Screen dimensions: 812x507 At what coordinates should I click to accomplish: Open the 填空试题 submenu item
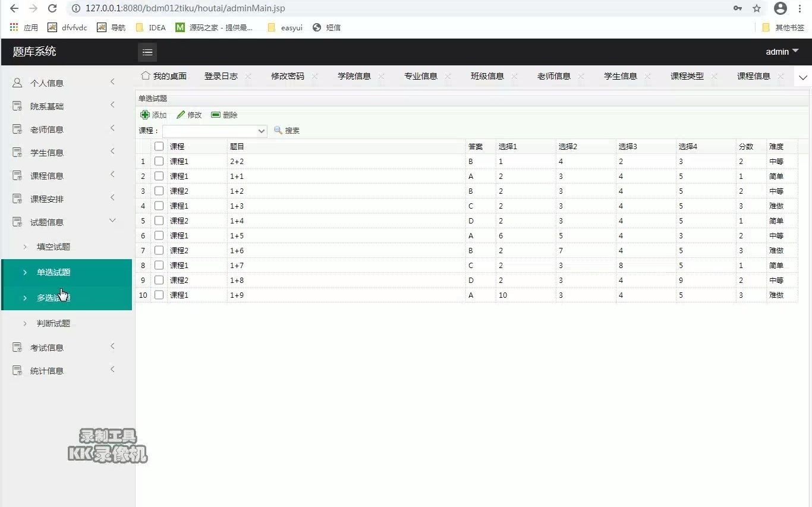(67, 247)
